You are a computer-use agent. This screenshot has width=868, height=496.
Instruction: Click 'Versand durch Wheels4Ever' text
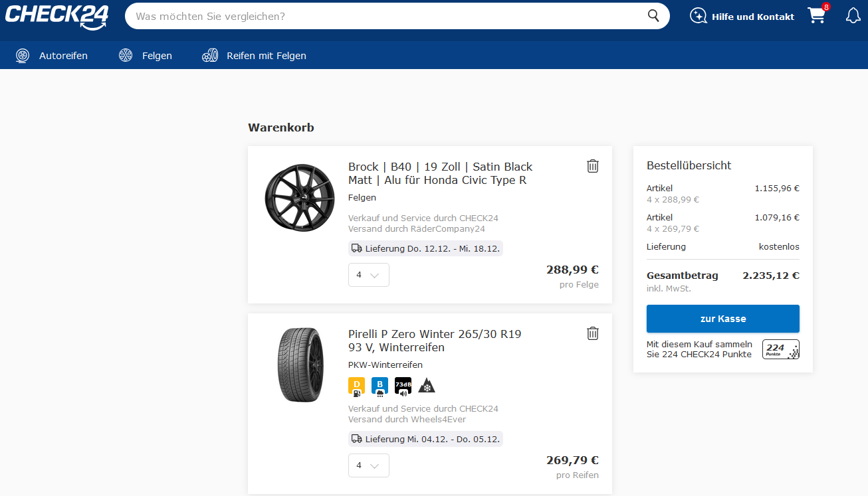click(407, 420)
